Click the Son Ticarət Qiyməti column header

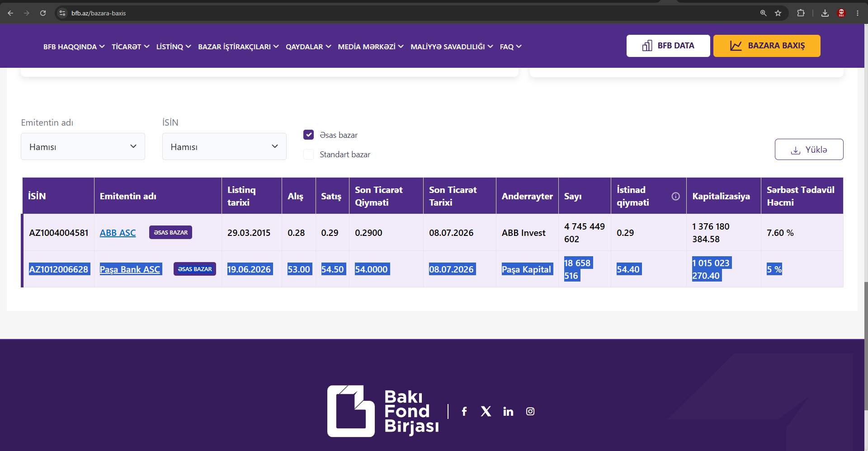(x=386, y=196)
